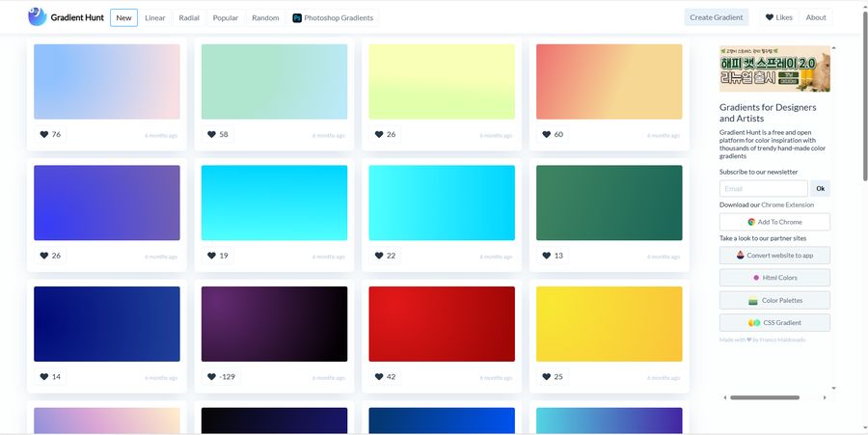Open the pale yellow-lime gradient card
Screen dimensions: 868x435
(x=442, y=82)
